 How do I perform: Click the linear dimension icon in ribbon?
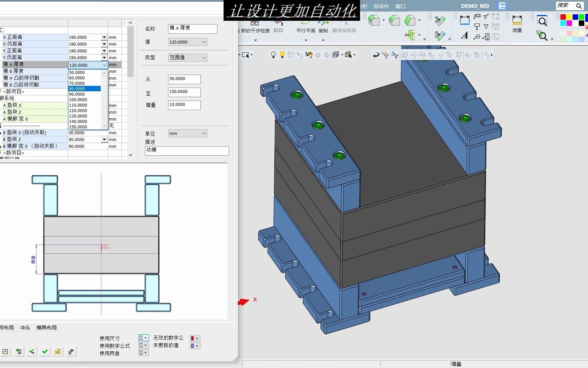point(464,20)
